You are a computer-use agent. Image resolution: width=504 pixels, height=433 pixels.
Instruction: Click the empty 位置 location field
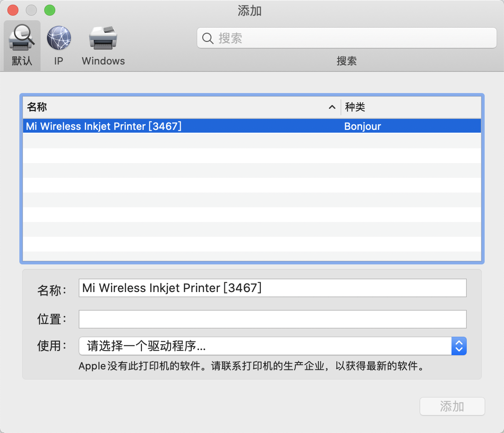point(273,319)
